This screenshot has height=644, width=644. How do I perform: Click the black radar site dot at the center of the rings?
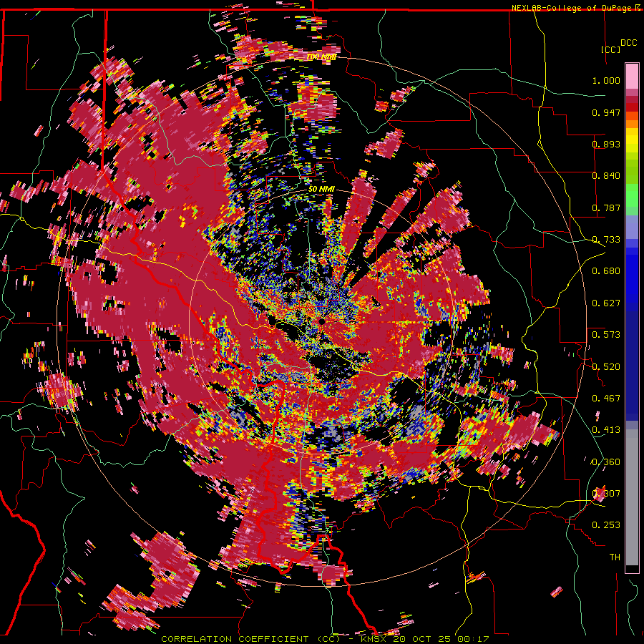321,321
